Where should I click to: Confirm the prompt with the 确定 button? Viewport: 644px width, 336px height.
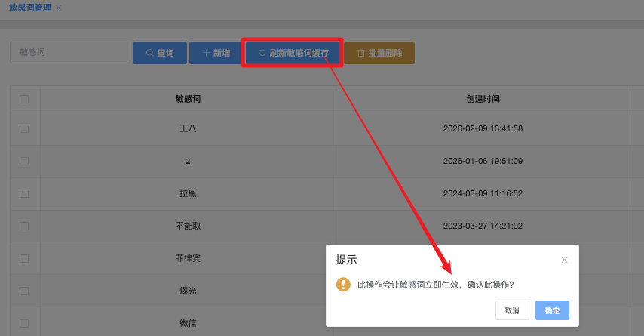coord(552,310)
